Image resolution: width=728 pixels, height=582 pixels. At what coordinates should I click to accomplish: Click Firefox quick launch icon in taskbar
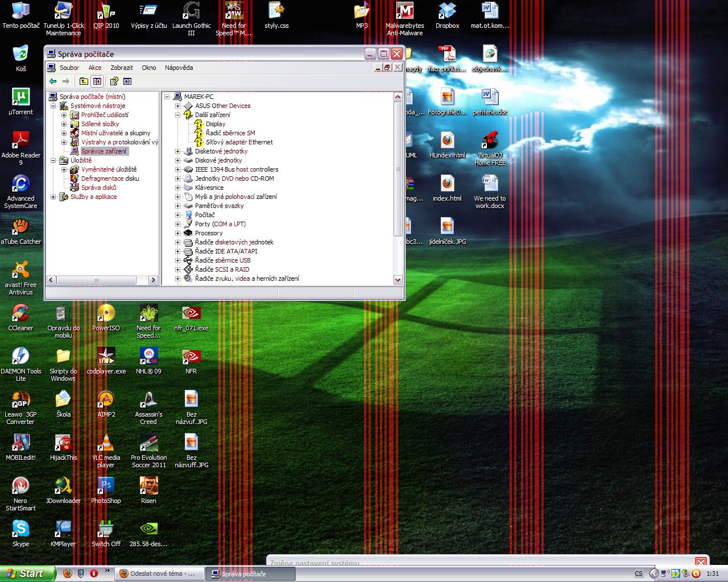68,573
